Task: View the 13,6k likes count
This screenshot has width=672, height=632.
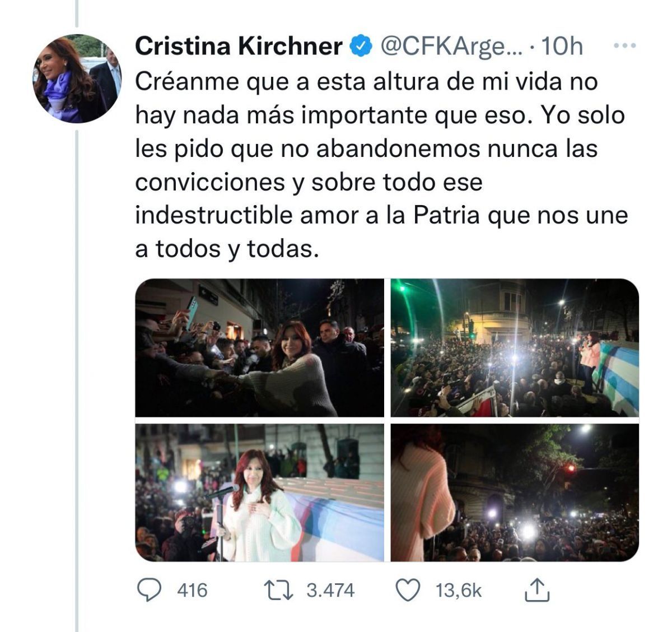Action: pos(459,591)
